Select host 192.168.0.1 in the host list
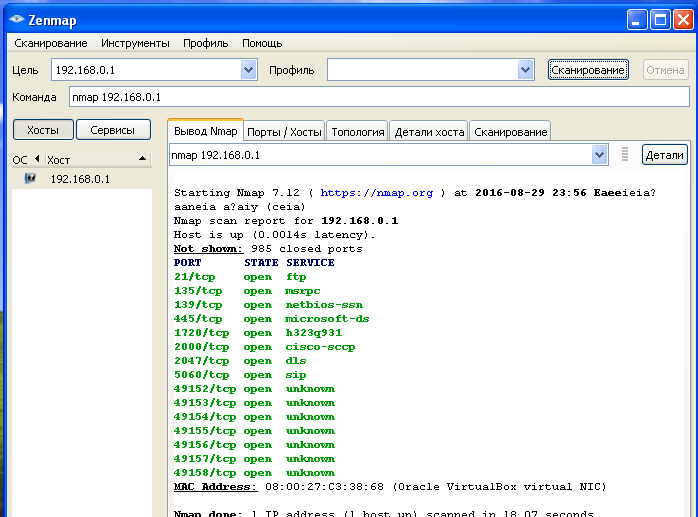 82,179
